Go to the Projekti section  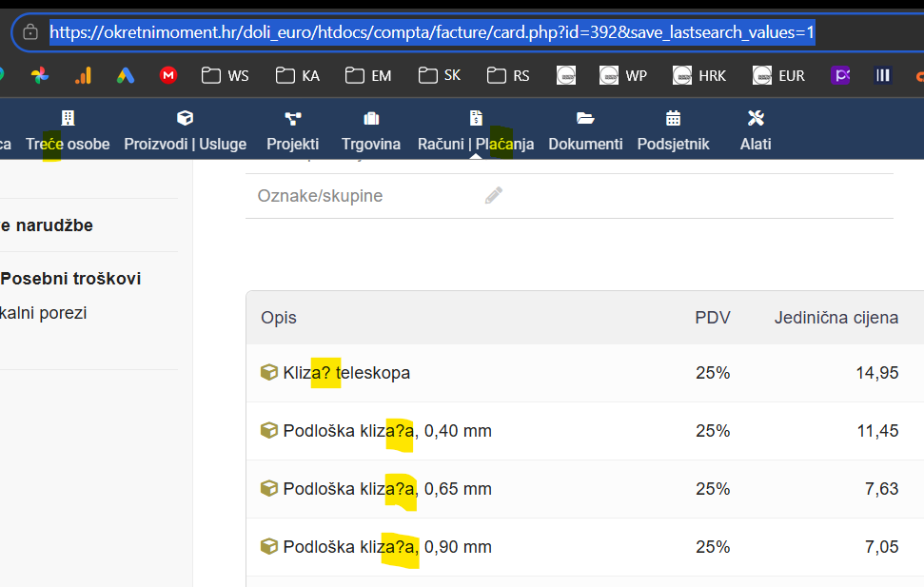click(x=292, y=131)
